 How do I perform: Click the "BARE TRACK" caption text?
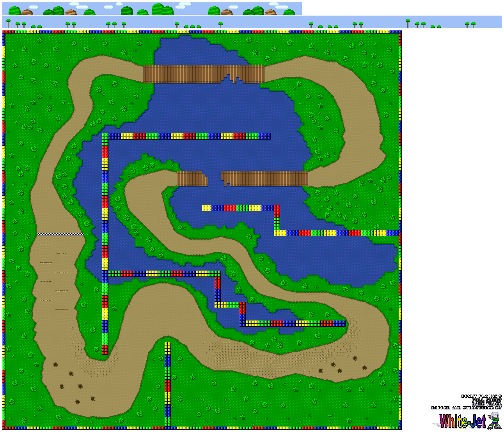(486, 404)
